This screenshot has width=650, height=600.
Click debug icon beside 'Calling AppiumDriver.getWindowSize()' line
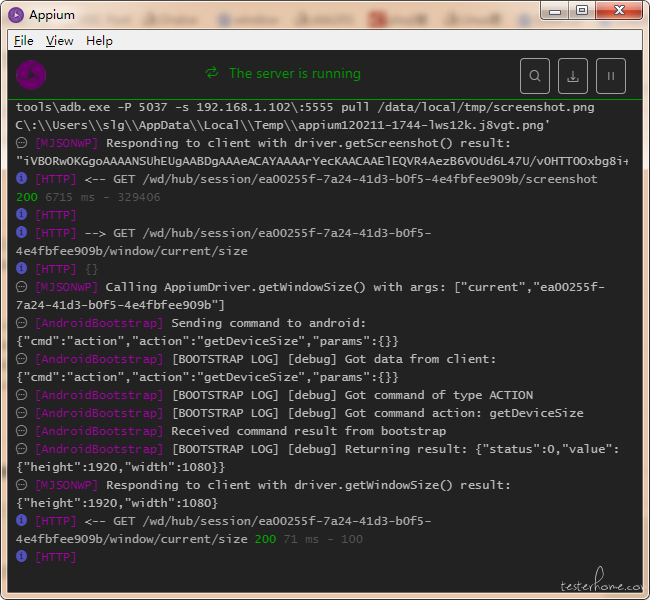coord(22,287)
